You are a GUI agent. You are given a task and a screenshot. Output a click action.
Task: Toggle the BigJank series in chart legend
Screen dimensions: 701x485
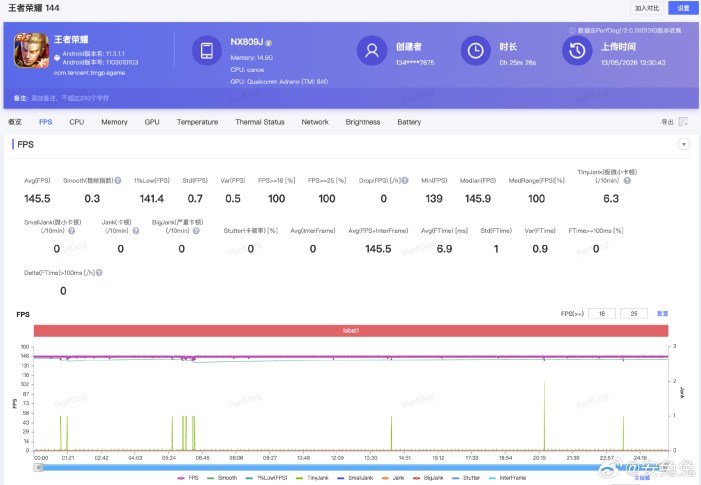(x=428, y=478)
